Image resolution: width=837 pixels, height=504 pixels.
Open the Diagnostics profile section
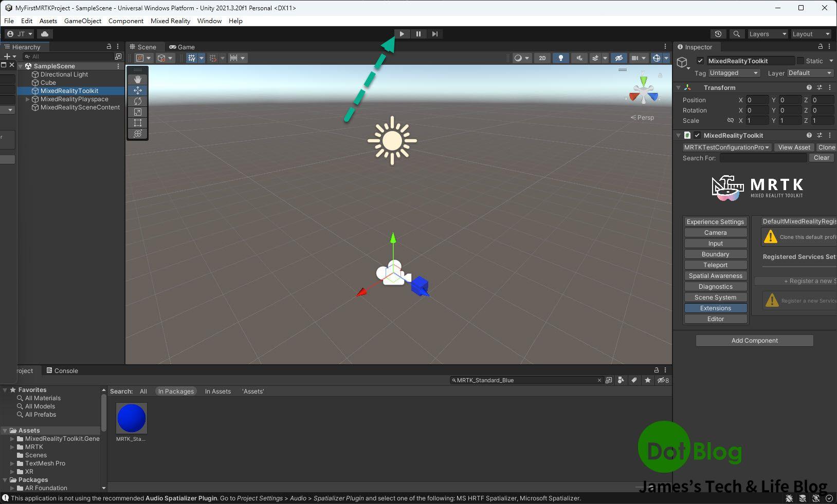[715, 287]
